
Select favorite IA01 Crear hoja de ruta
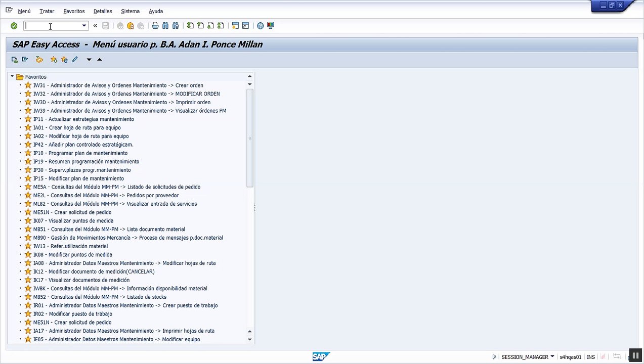click(x=77, y=128)
